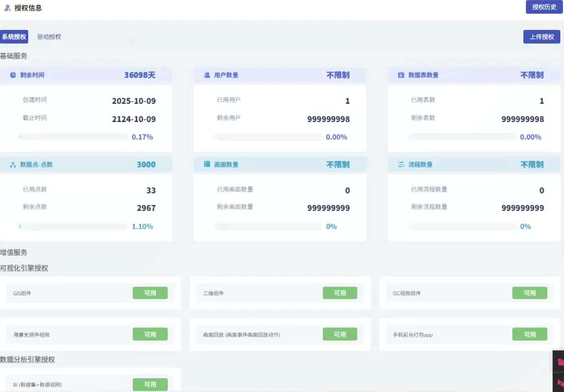Screen dimensions: 564x392
Task: Click 可用 status for GIS组件
Action: 150,293
